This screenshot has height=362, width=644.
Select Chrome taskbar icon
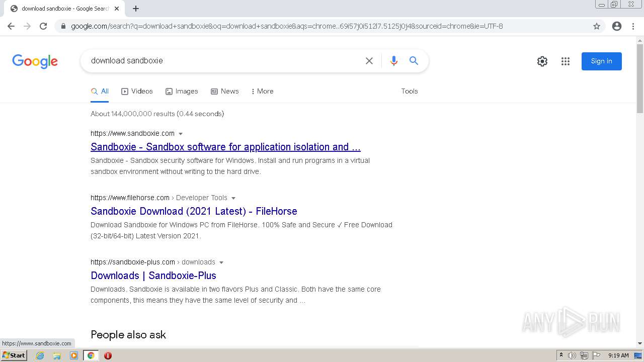(91, 355)
